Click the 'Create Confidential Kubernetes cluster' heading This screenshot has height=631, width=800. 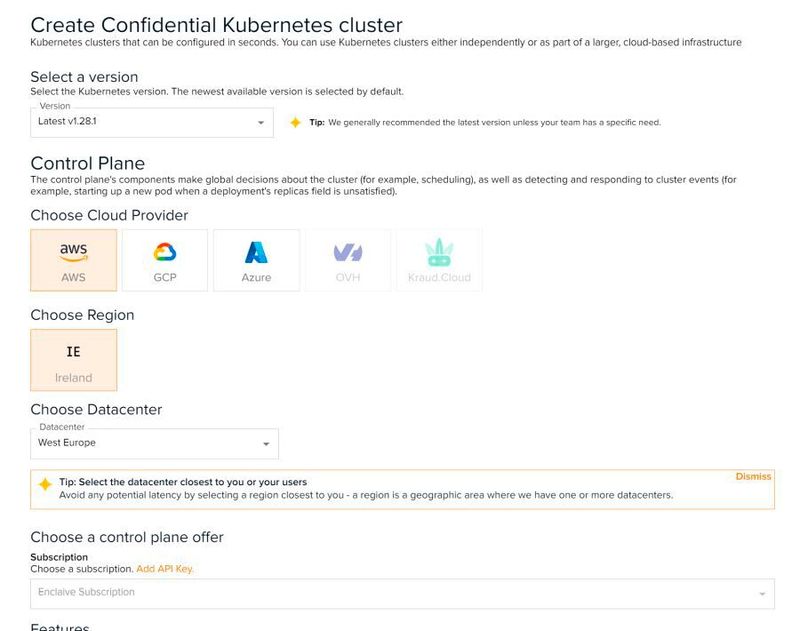[217, 23]
